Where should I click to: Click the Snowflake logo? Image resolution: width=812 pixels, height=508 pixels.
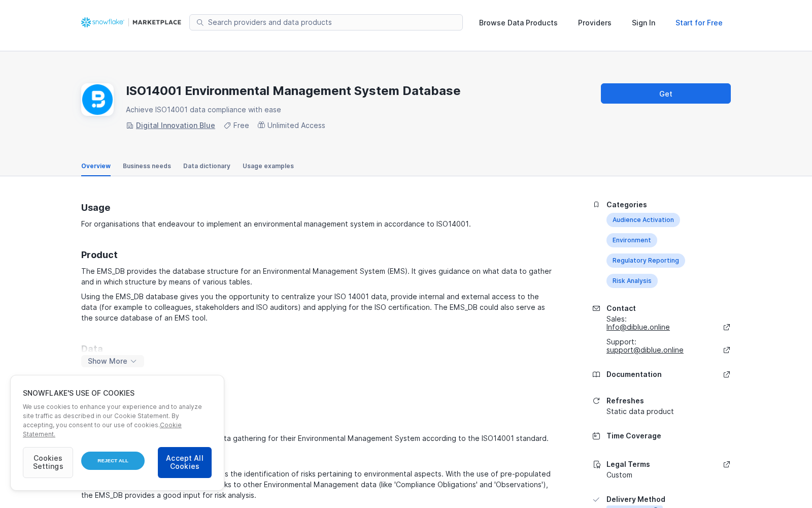103,22
